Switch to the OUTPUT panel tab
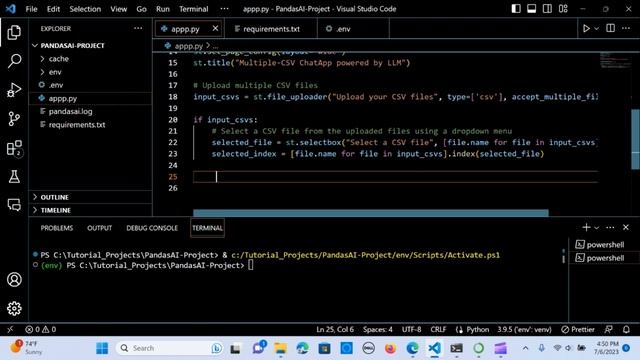 pos(99,228)
